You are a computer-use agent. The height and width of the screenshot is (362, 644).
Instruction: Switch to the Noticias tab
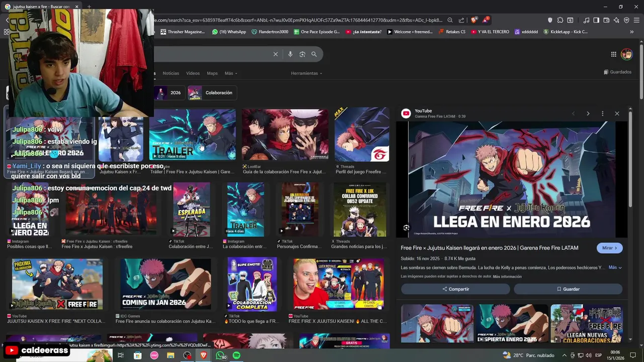(171, 73)
